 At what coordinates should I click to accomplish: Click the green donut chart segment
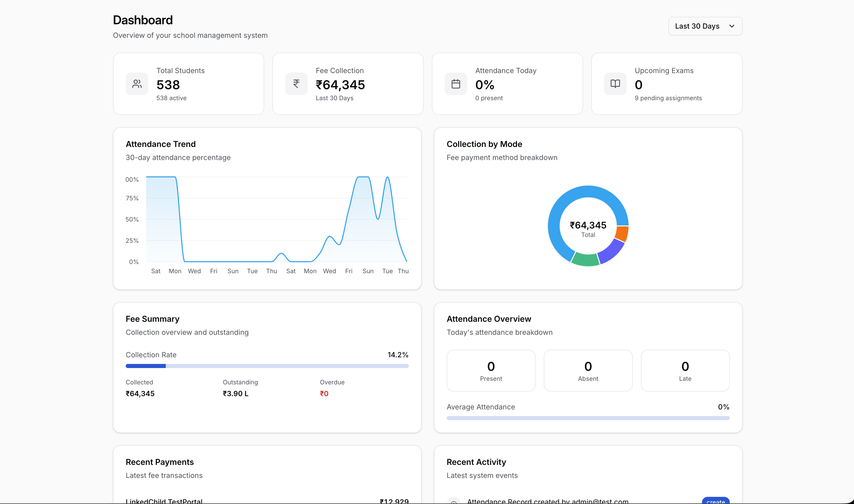[585, 260]
